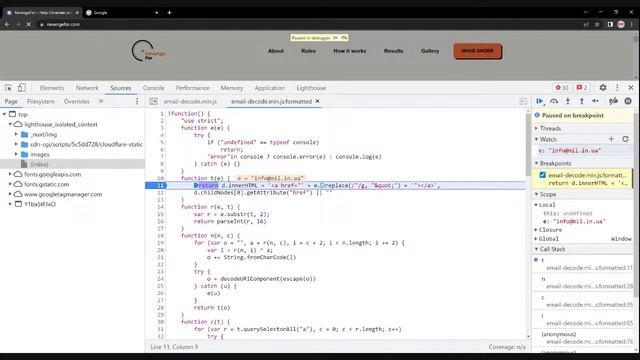Step out of current function

pyautogui.click(x=582, y=101)
